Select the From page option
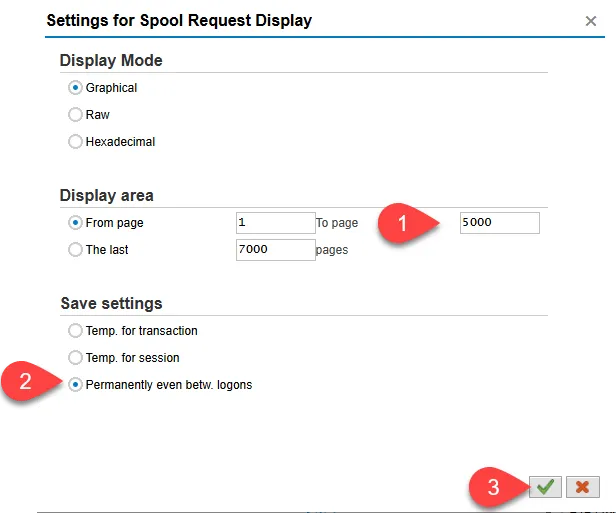 pos(75,223)
